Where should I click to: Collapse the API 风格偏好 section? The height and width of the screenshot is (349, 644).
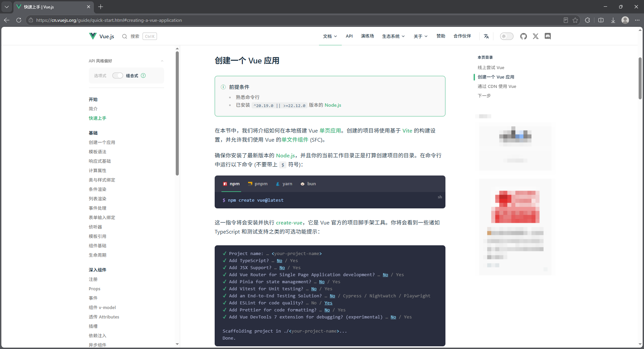tap(162, 61)
